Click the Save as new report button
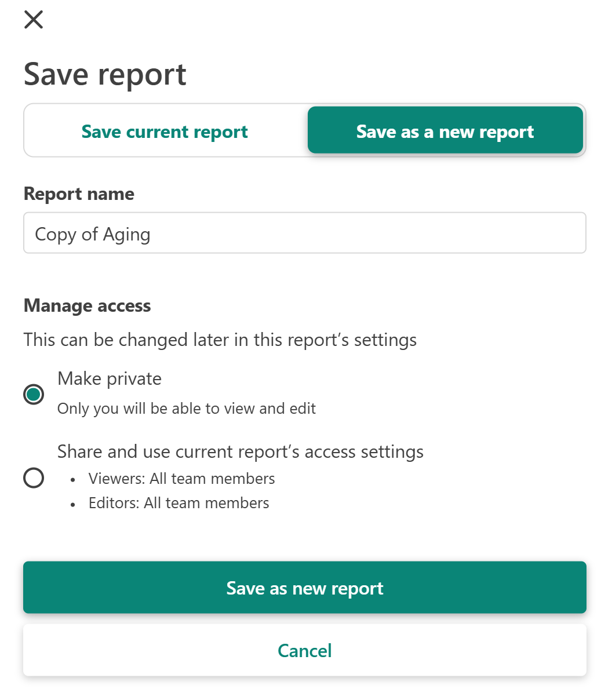This screenshot has height=700, width=612. click(x=305, y=588)
